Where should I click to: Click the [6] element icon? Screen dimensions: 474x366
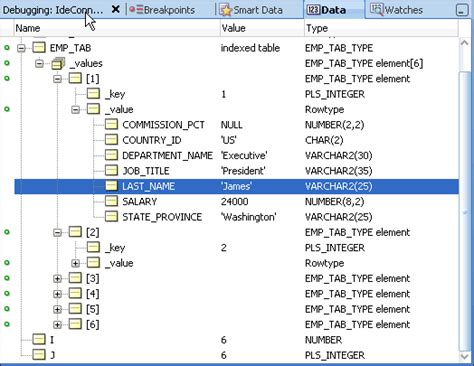[75, 324]
